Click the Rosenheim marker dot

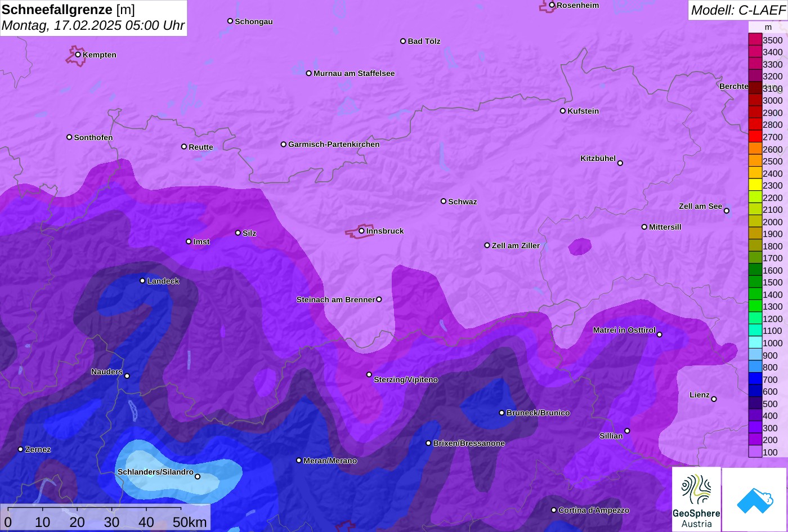552,5
